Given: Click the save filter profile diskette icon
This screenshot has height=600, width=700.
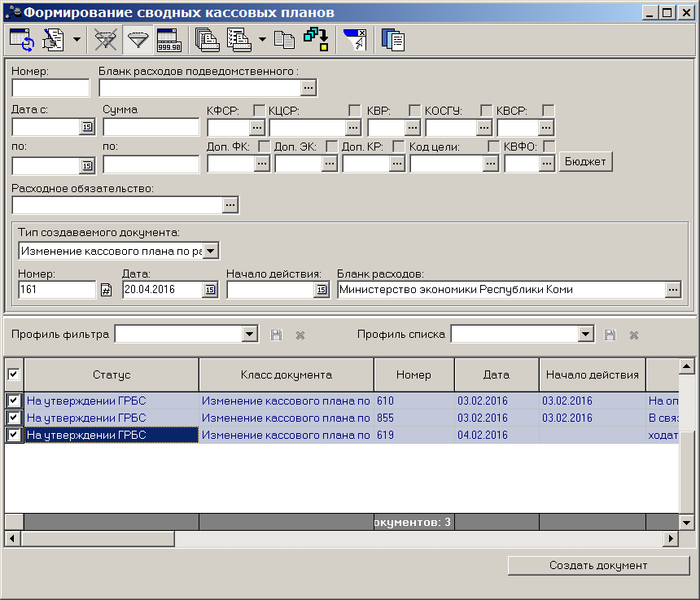Looking at the screenshot, I should [277, 335].
